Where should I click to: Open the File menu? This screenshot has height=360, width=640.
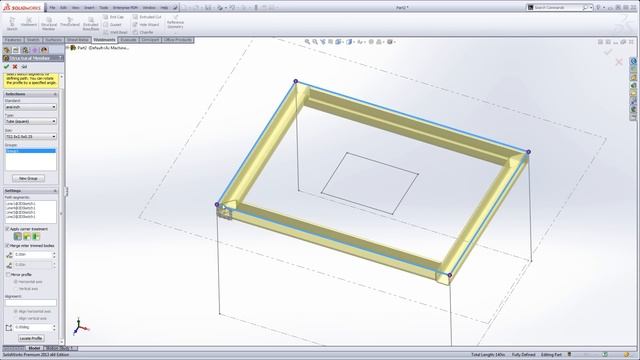click(52, 7)
